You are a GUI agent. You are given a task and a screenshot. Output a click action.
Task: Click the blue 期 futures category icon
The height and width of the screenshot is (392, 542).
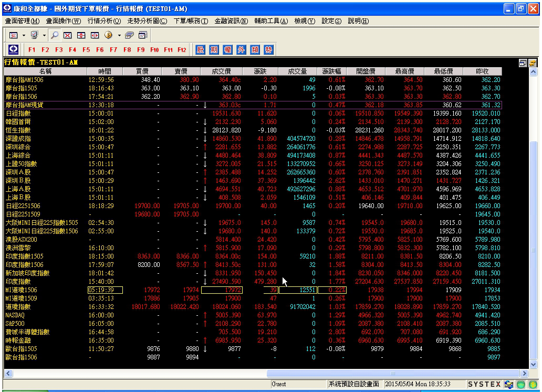coord(214,49)
